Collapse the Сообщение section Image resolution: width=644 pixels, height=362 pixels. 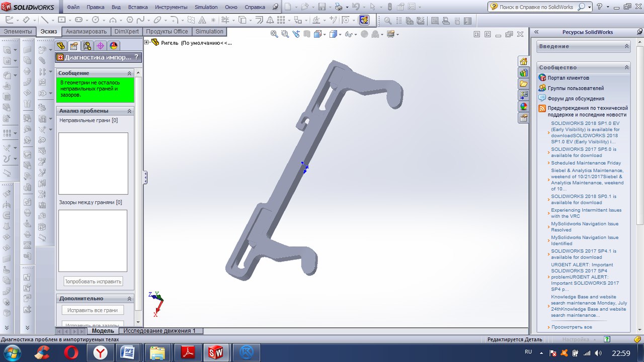pos(129,73)
